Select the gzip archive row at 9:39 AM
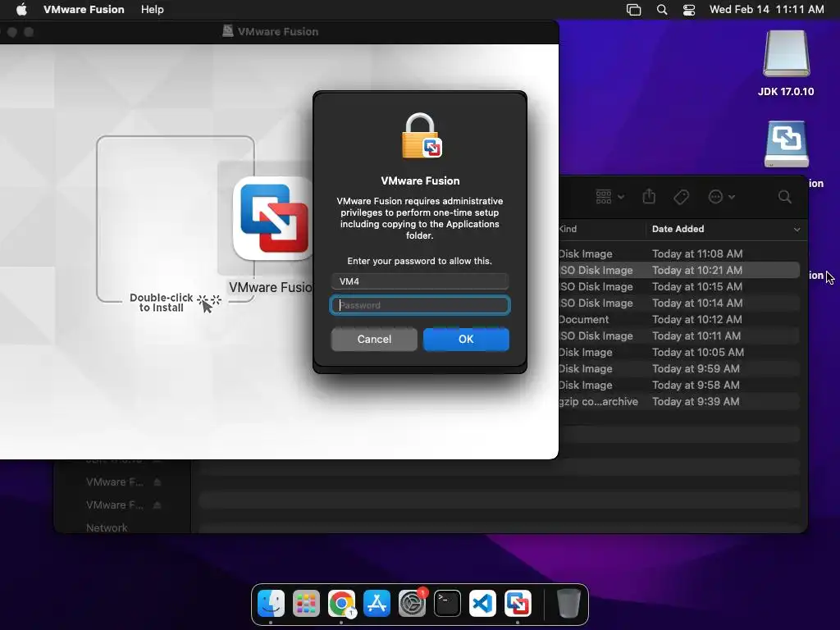The width and height of the screenshot is (840, 630). click(679, 402)
